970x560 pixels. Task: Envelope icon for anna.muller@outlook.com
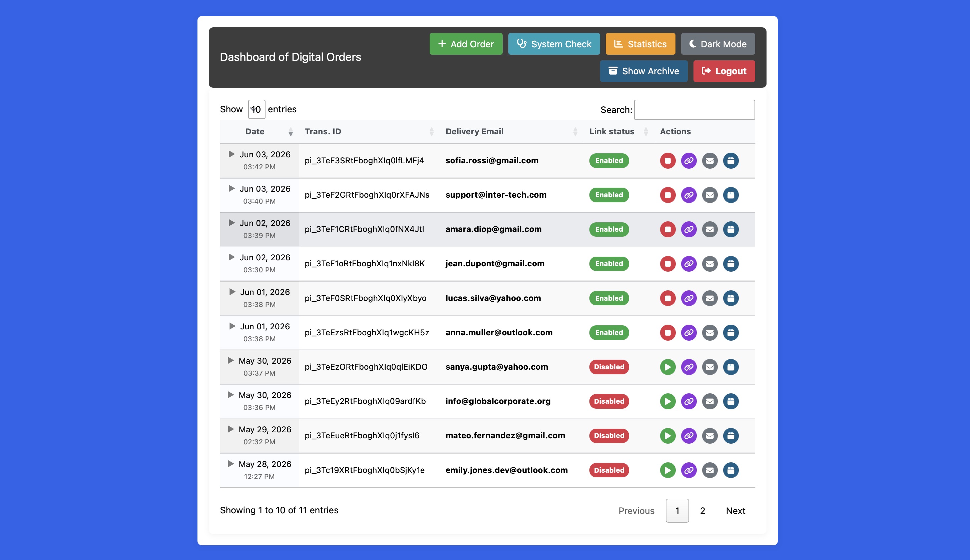point(709,332)
